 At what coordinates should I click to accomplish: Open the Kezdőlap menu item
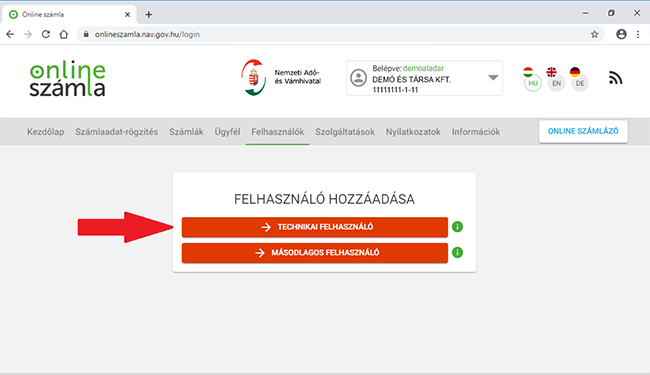point(46,132)
